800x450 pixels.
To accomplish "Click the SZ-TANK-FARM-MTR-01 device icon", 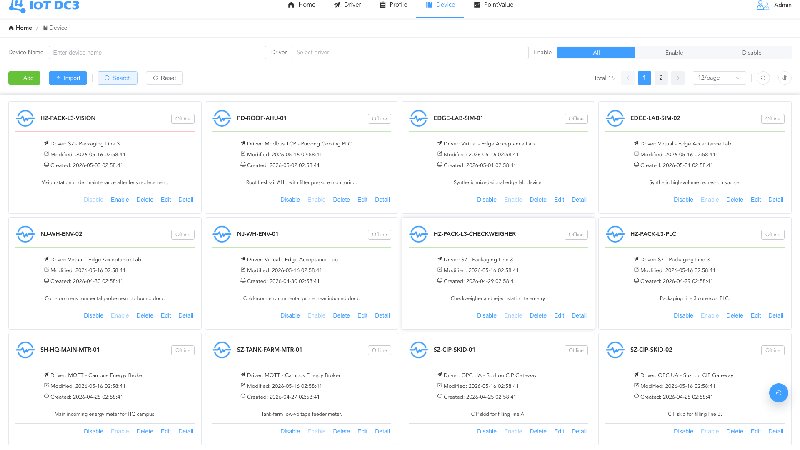I will pyautogui.click(x=221, y=349).
